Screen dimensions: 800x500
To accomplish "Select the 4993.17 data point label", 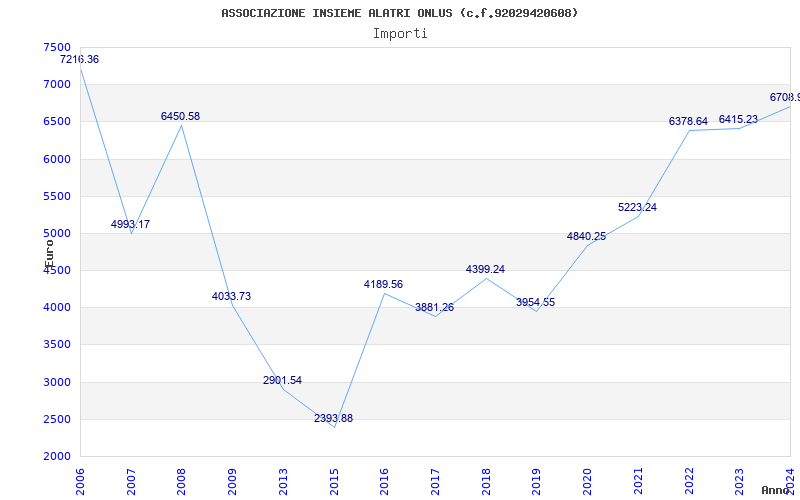I will pyautogui.click(x=131, y=224).
